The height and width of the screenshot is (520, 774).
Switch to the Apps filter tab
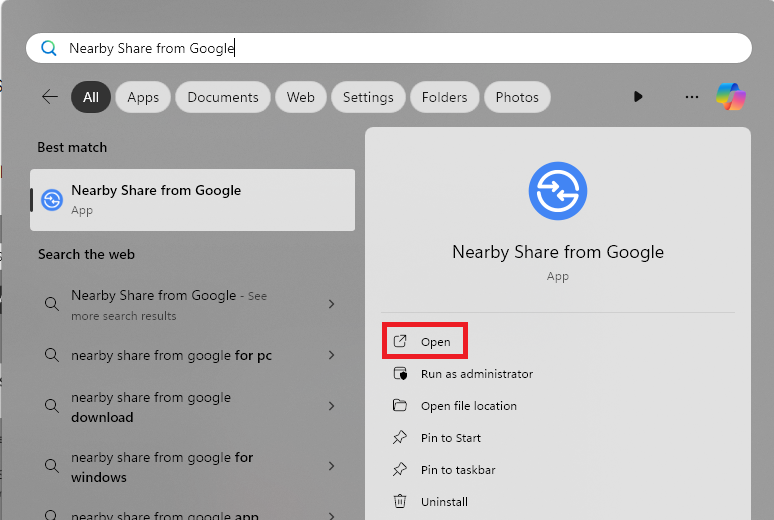[x=143, y=97]
